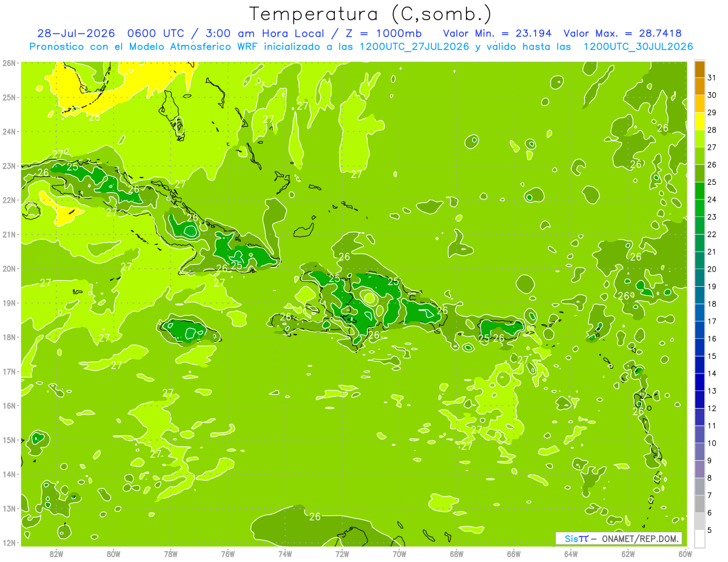Viewport: 728px width, 562px height.
Task: Click colorbar label 20
Action: 712,269
